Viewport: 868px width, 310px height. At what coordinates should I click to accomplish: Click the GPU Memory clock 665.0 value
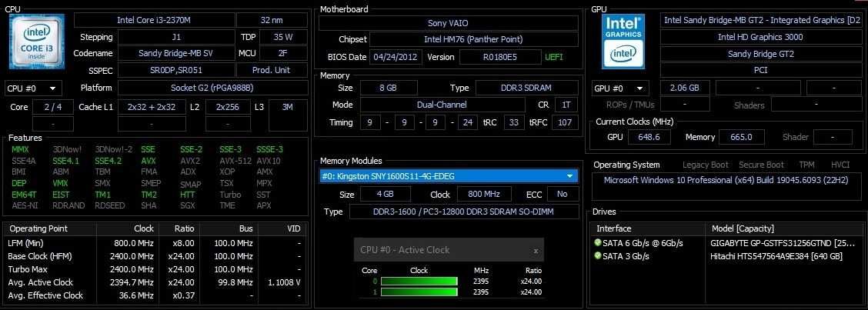tap(741, 137)
